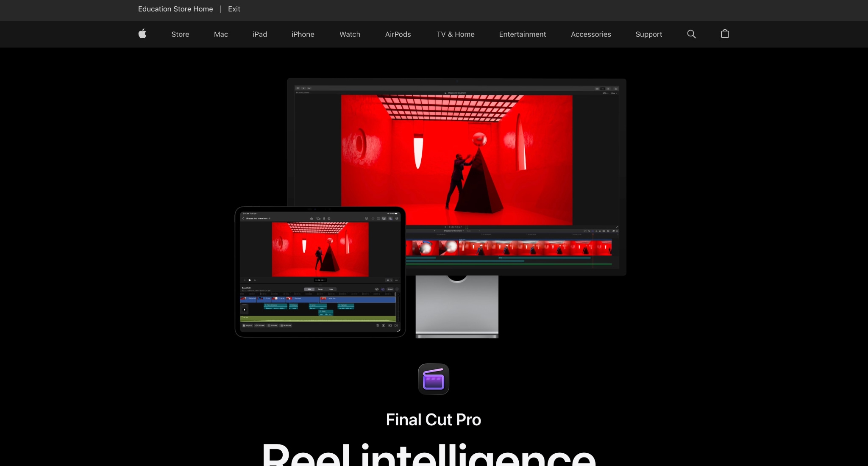Click the Mac display red room image
The height and width of the screenshot is (466, 868).
click(456, 160)
